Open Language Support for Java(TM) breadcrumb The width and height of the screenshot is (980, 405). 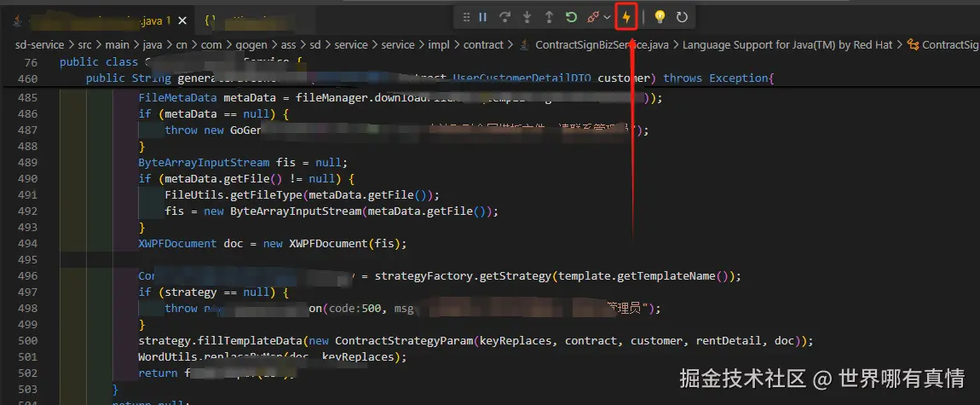tap(788, 44)
